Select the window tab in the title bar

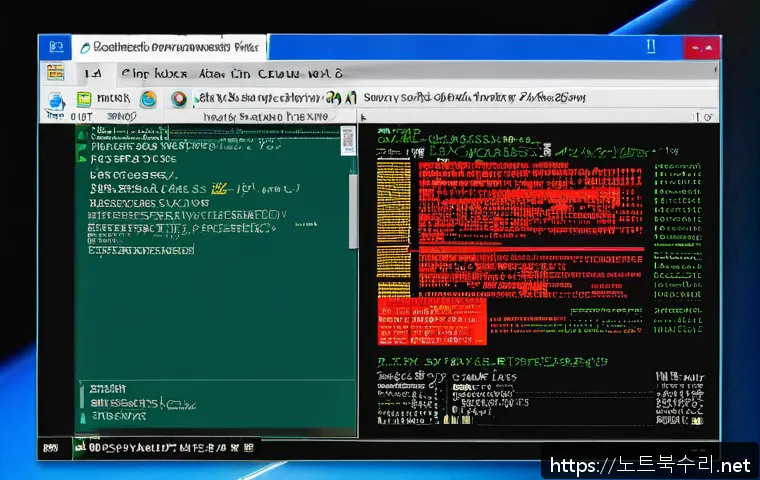coord(170,47)
